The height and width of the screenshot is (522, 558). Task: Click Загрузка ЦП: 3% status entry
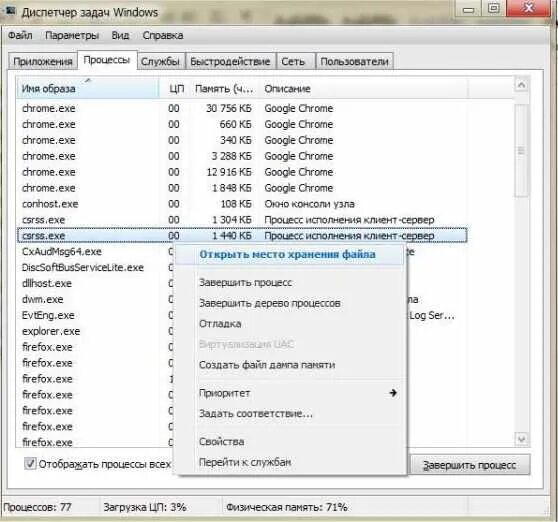click(x=145, y=507)
